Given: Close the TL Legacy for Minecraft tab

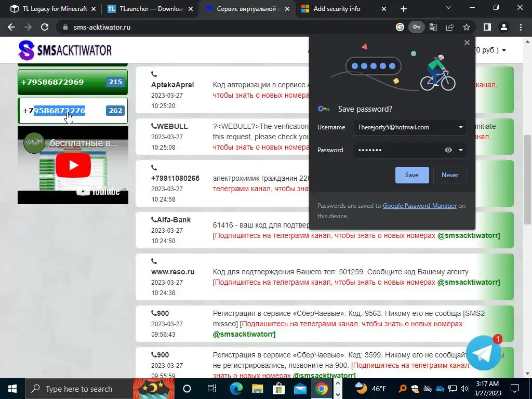Looking at the screenshot, I should click(94, 9).
